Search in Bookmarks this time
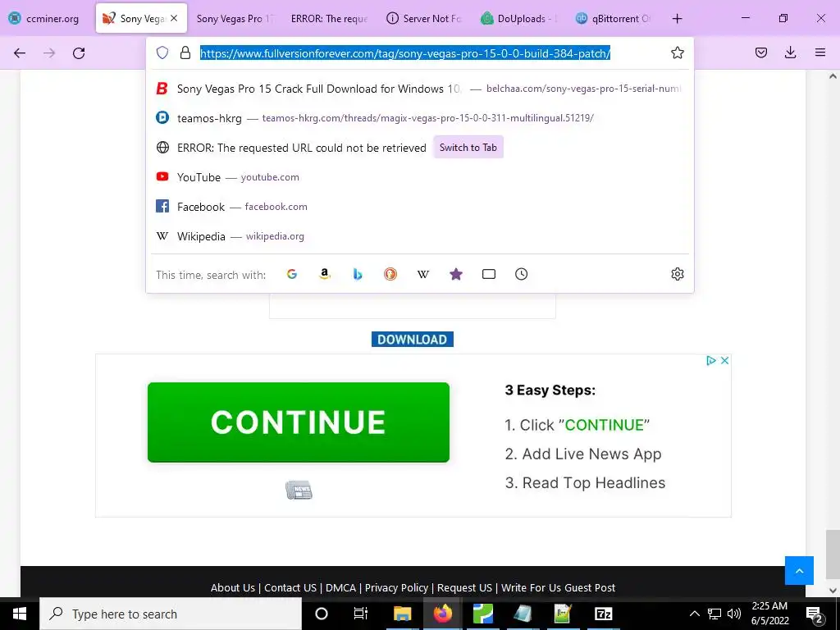 (456, 274)
